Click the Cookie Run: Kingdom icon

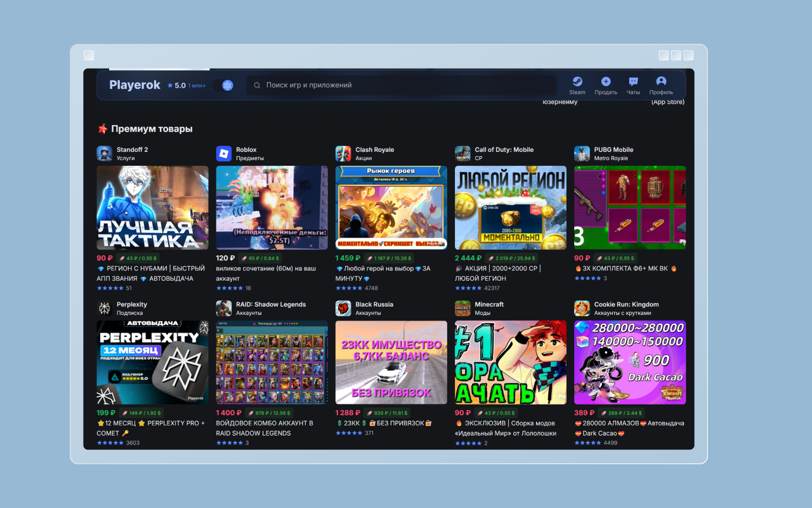(582, 309)
